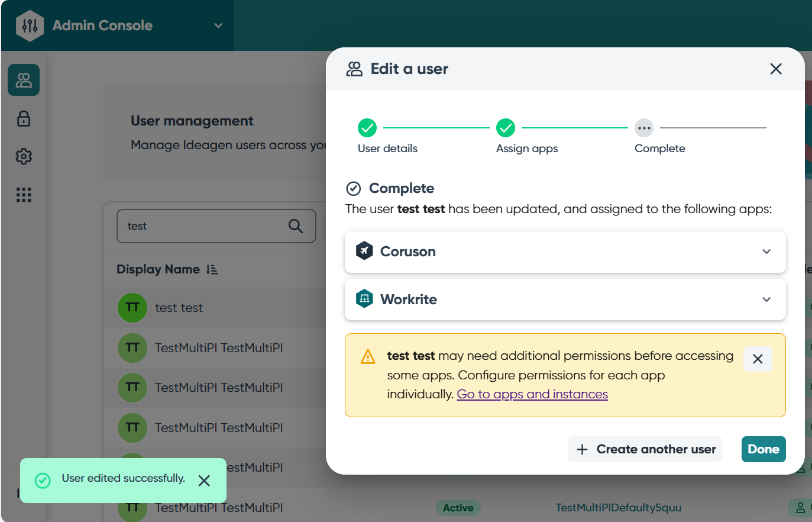Expand the Coruson app section

[766, 252]
